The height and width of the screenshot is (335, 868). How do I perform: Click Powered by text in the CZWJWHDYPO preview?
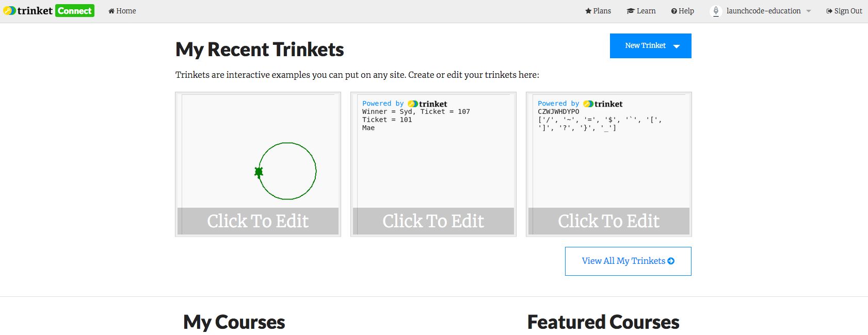coord(558,104)
